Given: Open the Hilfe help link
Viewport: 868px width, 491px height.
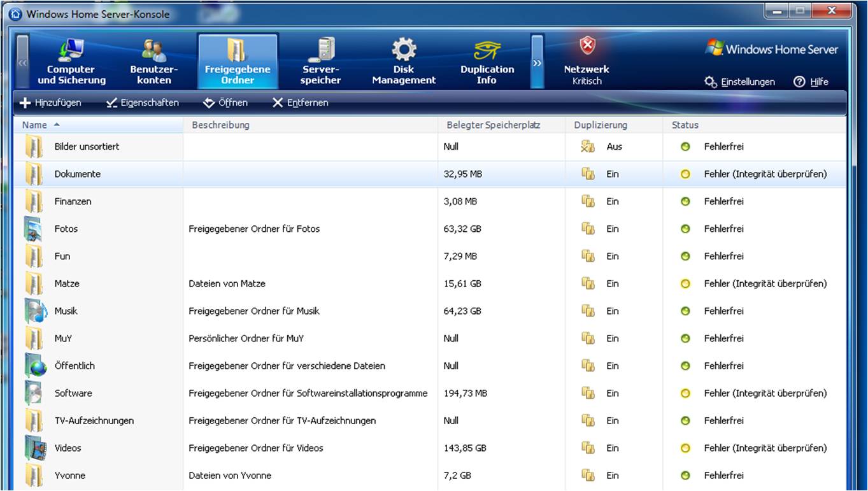Looking at the screenshot, I should [811, 82].
